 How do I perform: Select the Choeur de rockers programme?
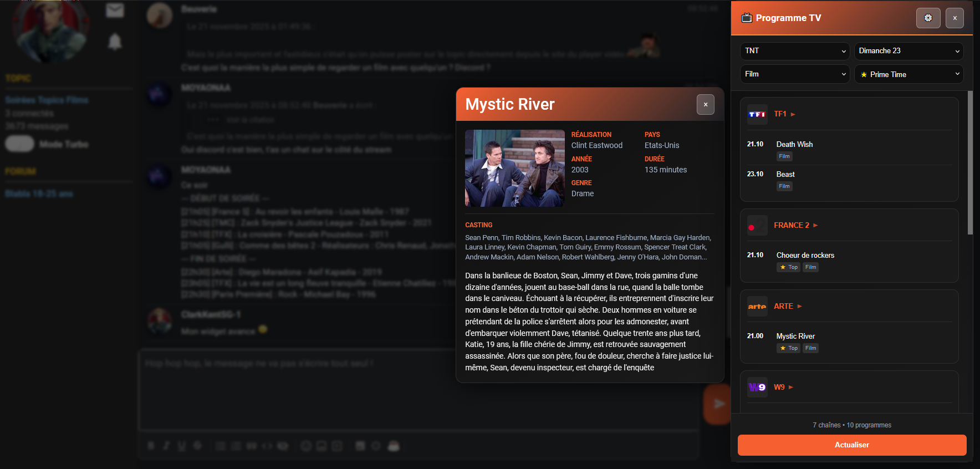tap(805, 256)
